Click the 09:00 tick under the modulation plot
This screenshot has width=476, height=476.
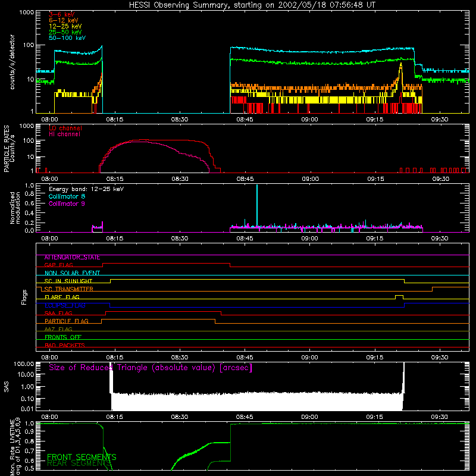point(309,239)
